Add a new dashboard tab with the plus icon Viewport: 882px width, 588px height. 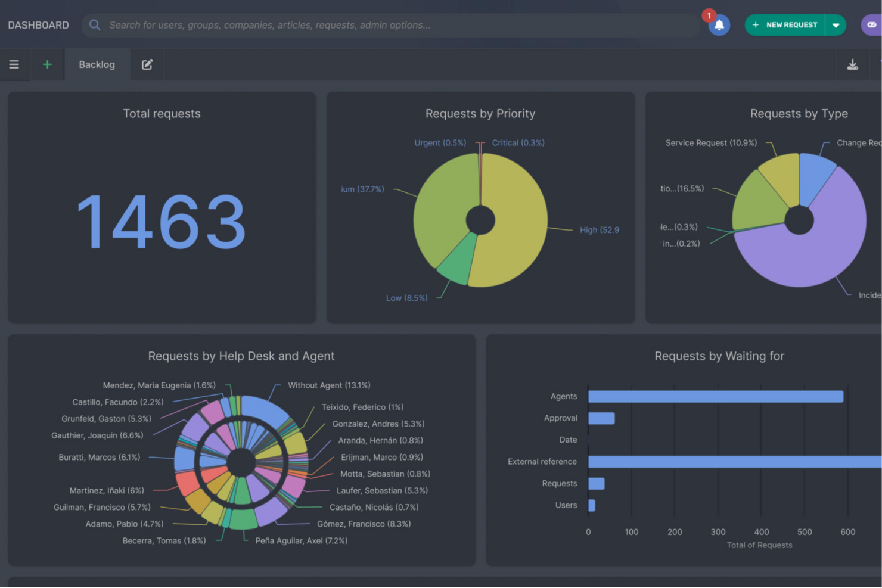click(47, 64)
